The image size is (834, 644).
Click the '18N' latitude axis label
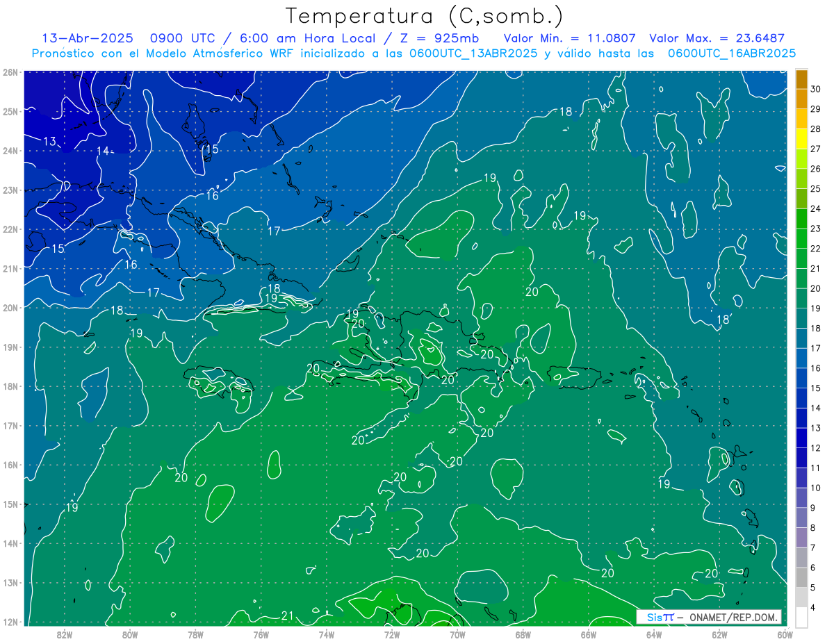tap(10, 386)
